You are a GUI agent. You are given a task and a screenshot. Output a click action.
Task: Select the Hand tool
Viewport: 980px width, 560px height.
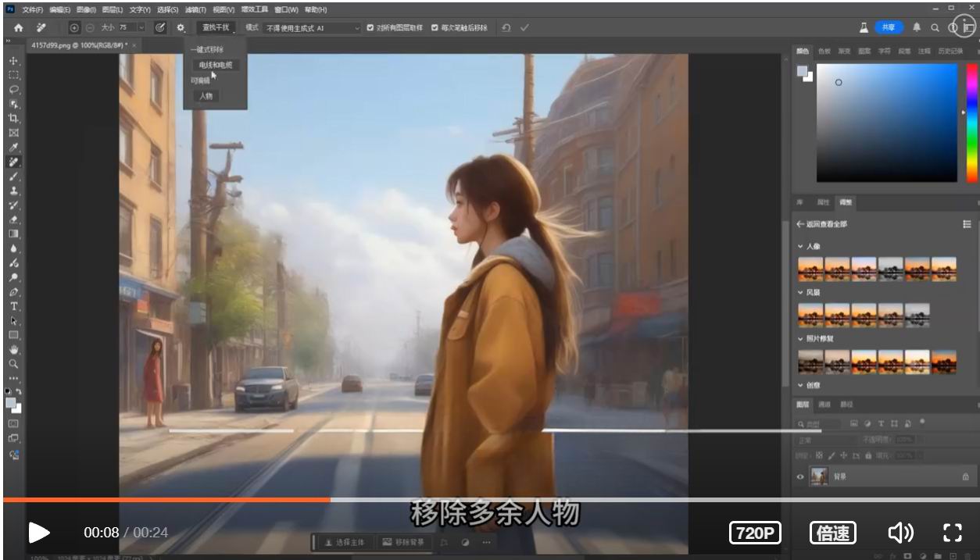coord(13,349)
